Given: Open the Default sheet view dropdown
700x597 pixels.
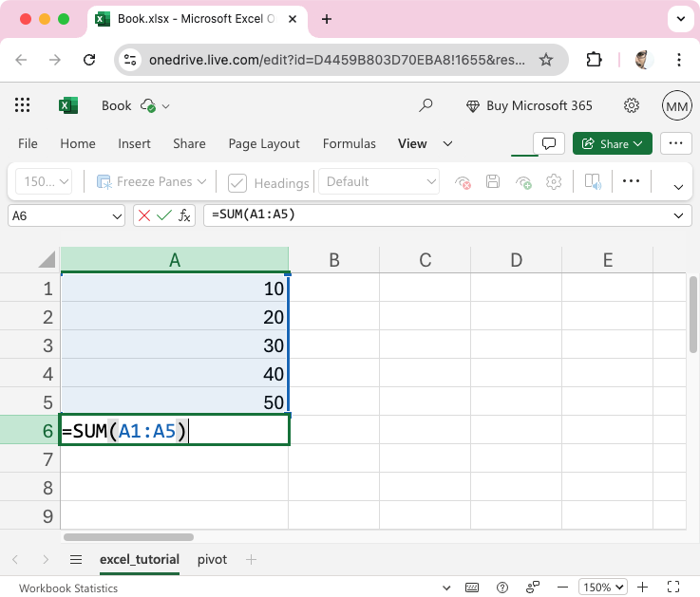Looking at the screenshot, I should (380, 181).
